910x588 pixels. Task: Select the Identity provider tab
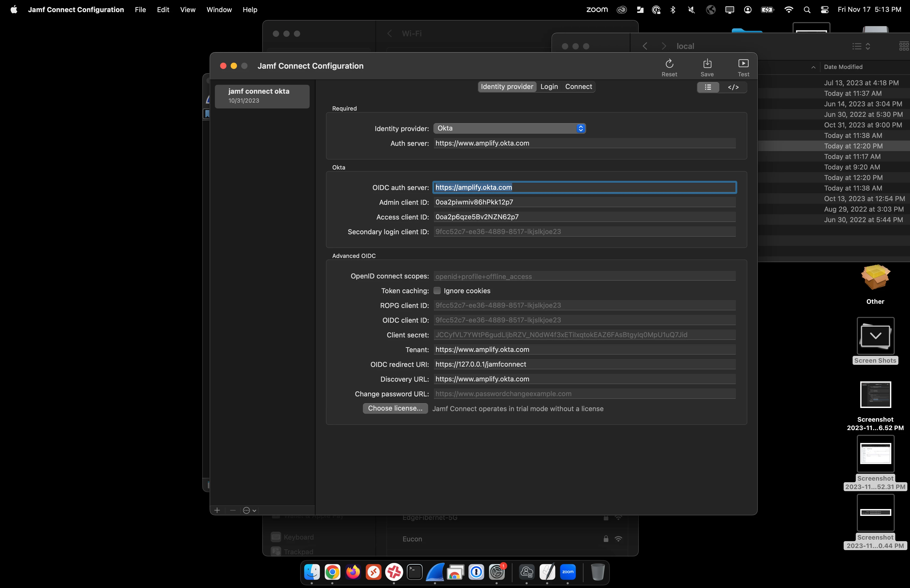tap(507, 87)
